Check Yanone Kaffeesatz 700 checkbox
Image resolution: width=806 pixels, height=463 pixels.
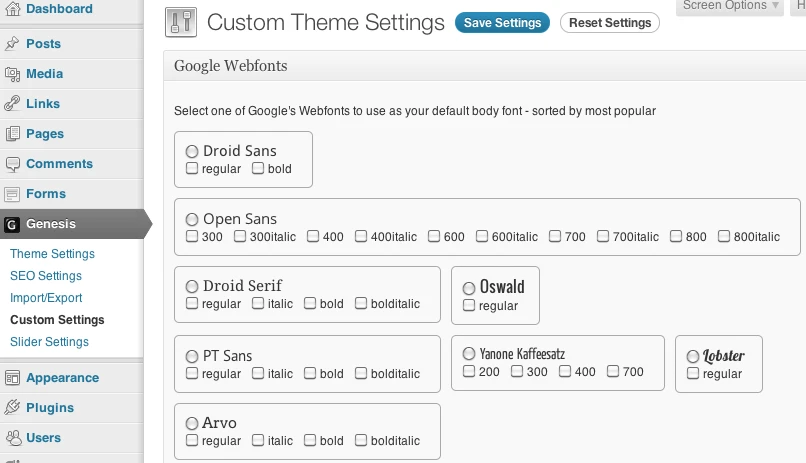tap(613, 371)
